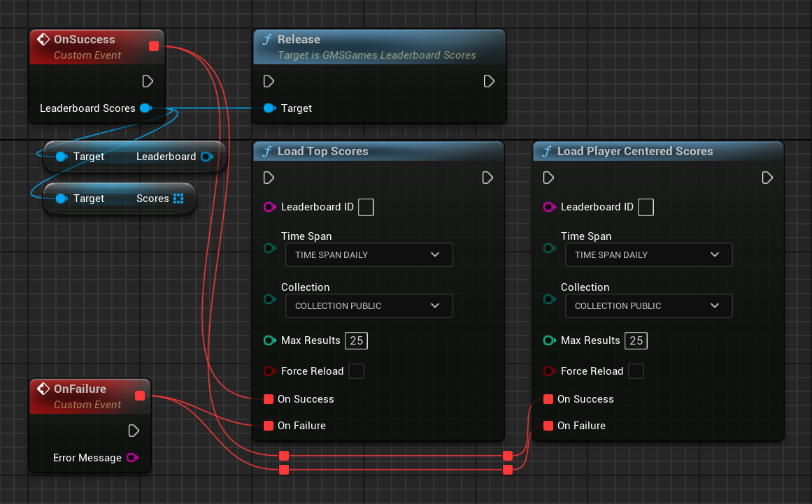Screen dimensions: 812x504
Task: Open Collection dropdown in Load Top Scores
Action: [x=369, y=306]
